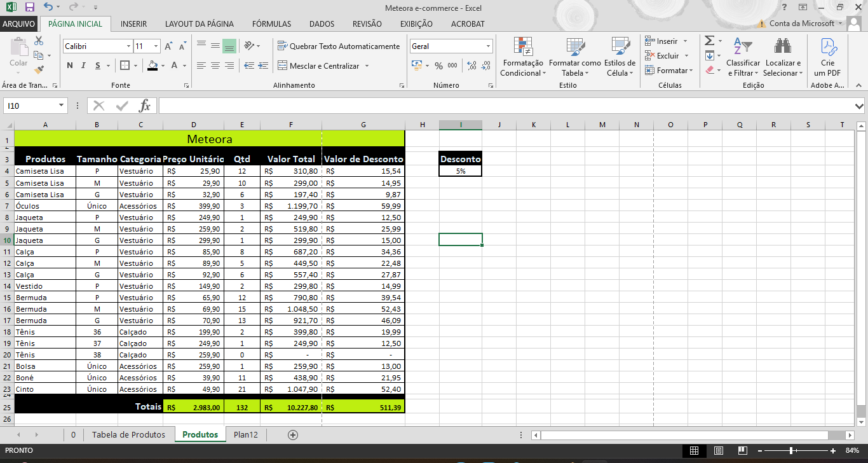This screenshot has height=463, width=868.
Task: Click the AutoSum sigma icon
Action: [710, 41]
